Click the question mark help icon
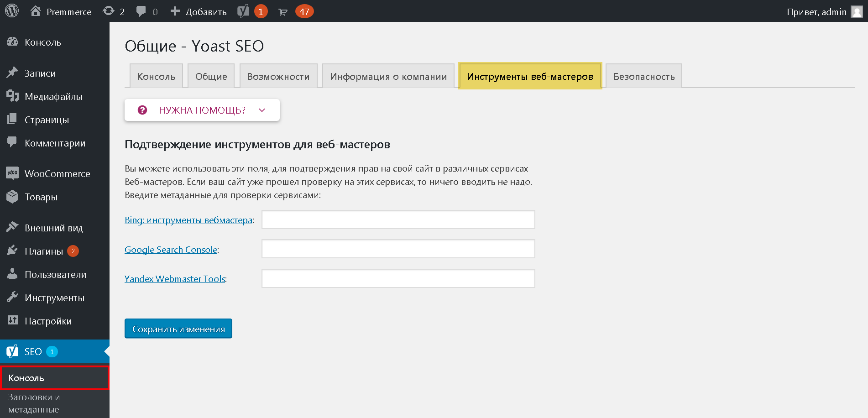 142,110
